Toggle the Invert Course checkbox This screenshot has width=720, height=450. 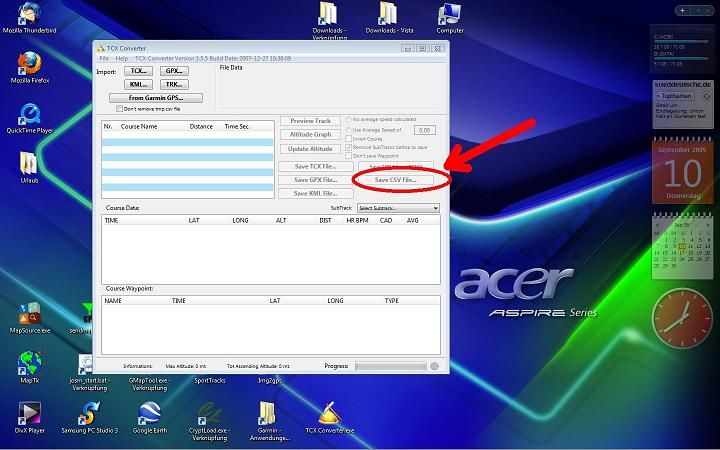pyautogui.click(x=348, y=139)
